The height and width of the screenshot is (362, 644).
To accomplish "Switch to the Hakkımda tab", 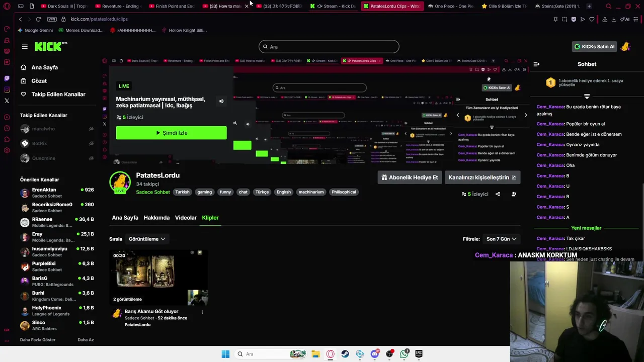I will [x=156, y=218].
